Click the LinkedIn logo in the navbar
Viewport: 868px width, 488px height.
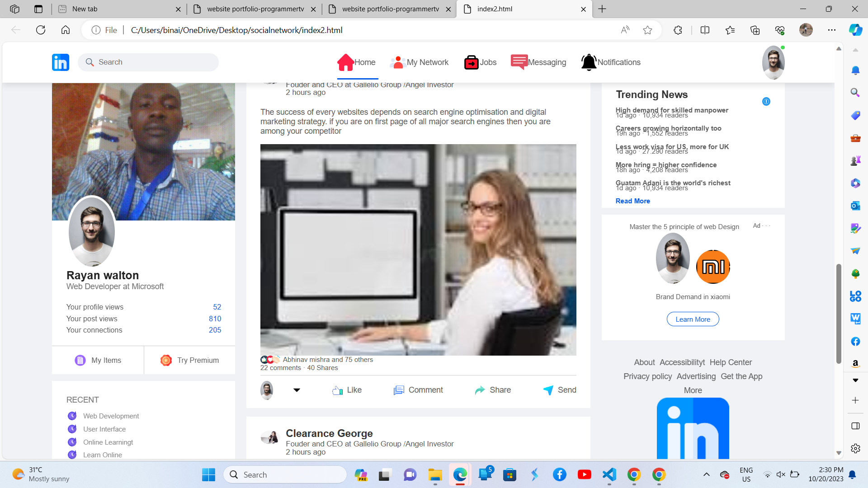(x=61, y=62)
